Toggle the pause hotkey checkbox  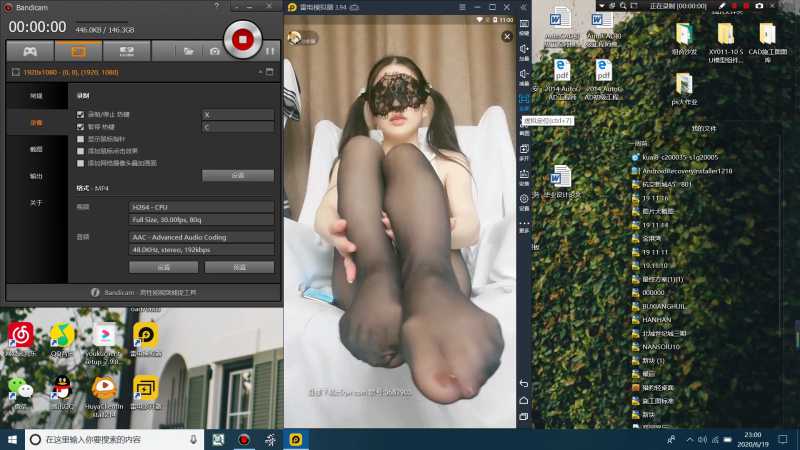point(81,127)
